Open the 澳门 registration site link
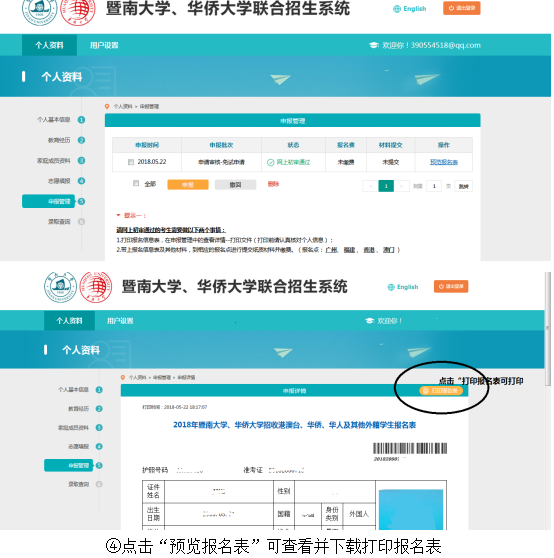Screen dimensions: 554x558 click(389, 250)
